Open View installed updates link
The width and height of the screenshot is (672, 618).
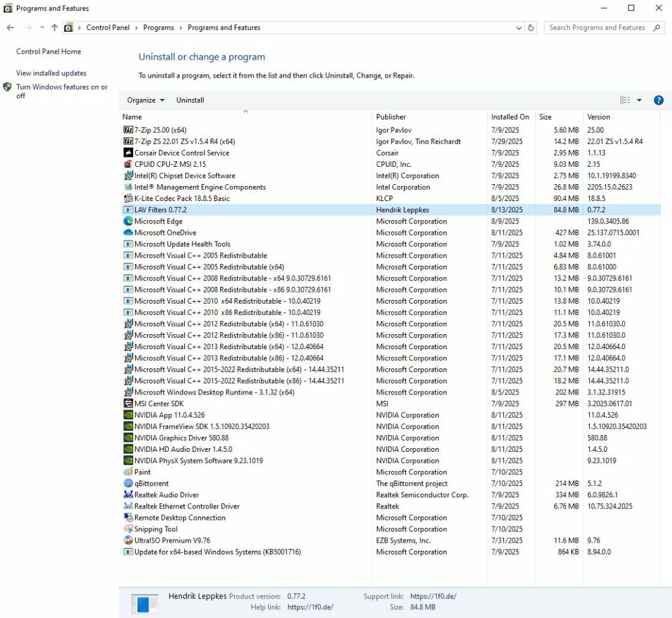pyautogui.click(x=52, y=73)
